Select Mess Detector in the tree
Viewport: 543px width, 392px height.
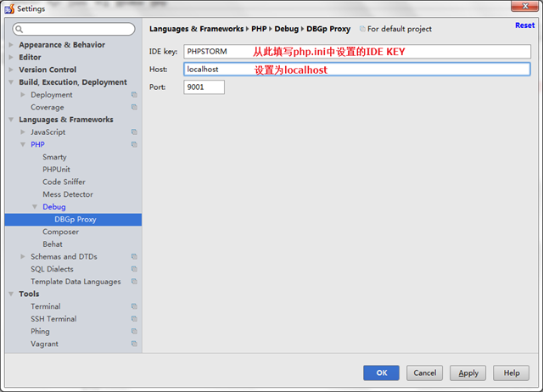pyautogui.click(x=68, y=194)
